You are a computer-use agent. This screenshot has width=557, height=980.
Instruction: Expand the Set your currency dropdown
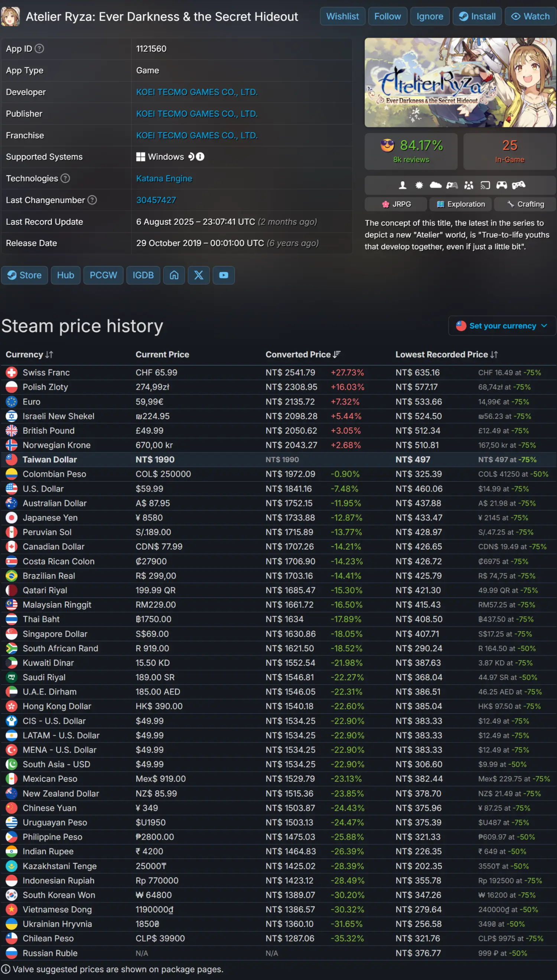[502, 326]
